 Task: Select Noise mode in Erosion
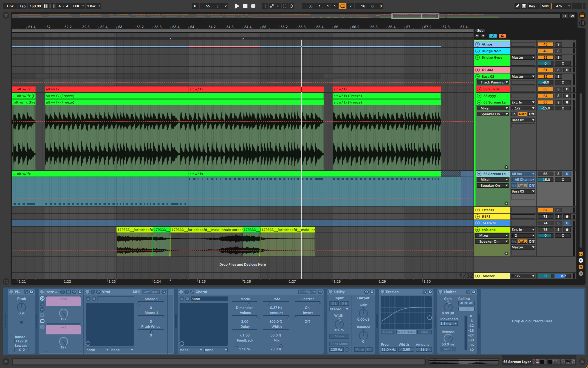coord(388,332)
